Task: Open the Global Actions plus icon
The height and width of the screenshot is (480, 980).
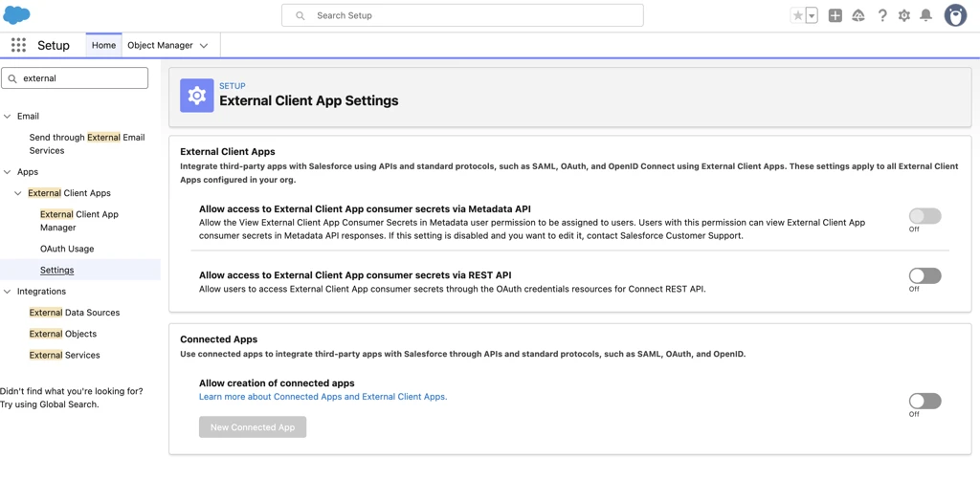Action: pyautogui.click(x=835, y=15)
